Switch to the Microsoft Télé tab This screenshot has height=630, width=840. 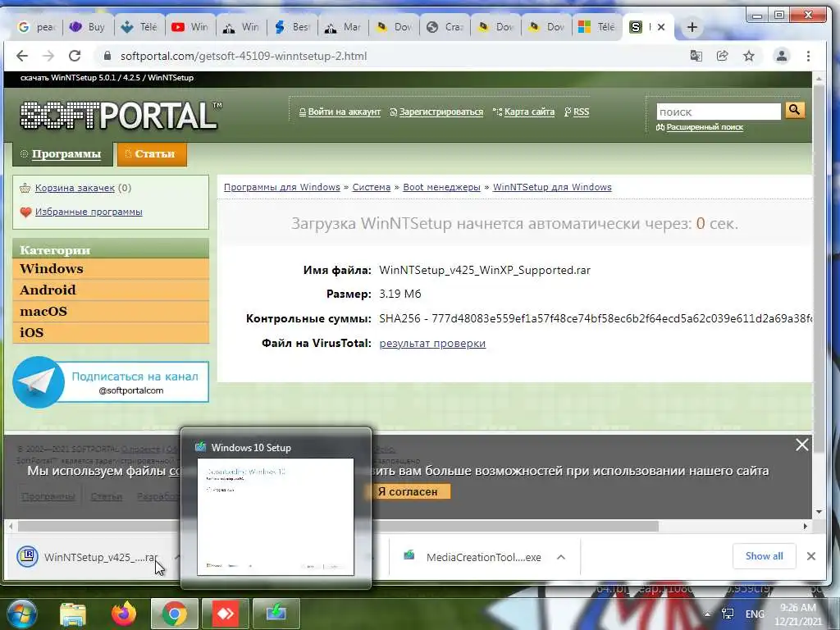click(597, 27)
